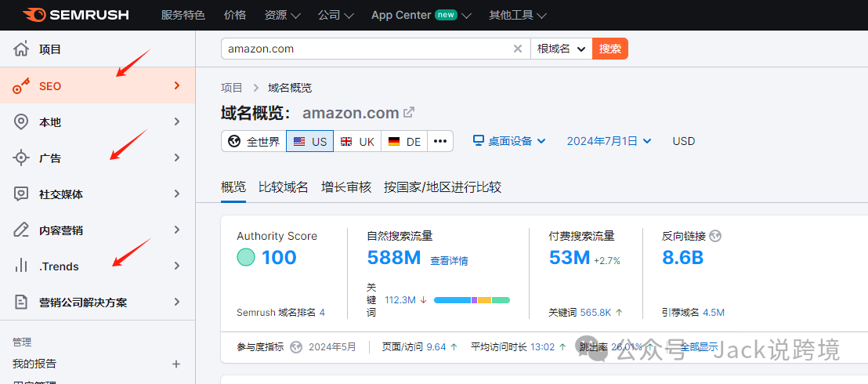This screenshot has width=868, height=384.
Task: Click the 4.5M referring domains value
Action: [x=714, y=313]
